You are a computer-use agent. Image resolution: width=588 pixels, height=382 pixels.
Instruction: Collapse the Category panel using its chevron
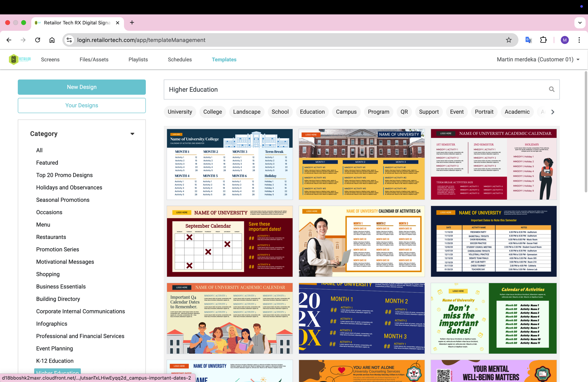132,133
